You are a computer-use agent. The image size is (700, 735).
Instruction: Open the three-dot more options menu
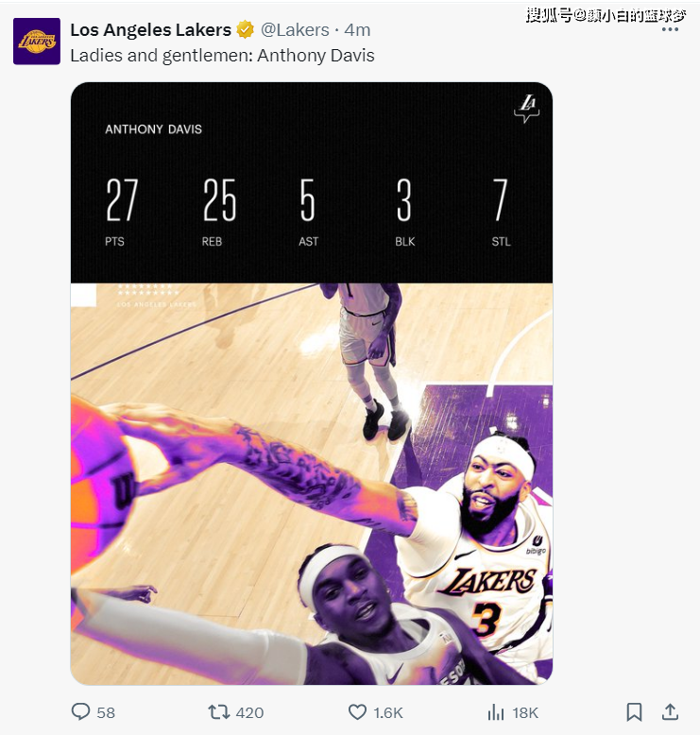click(x=670, y=30)
